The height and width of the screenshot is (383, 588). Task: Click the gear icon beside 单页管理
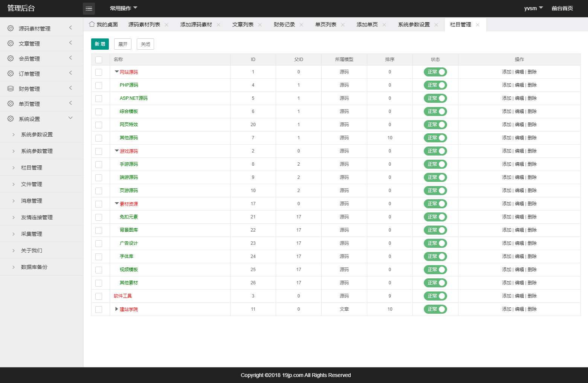[x=11, y=104]
